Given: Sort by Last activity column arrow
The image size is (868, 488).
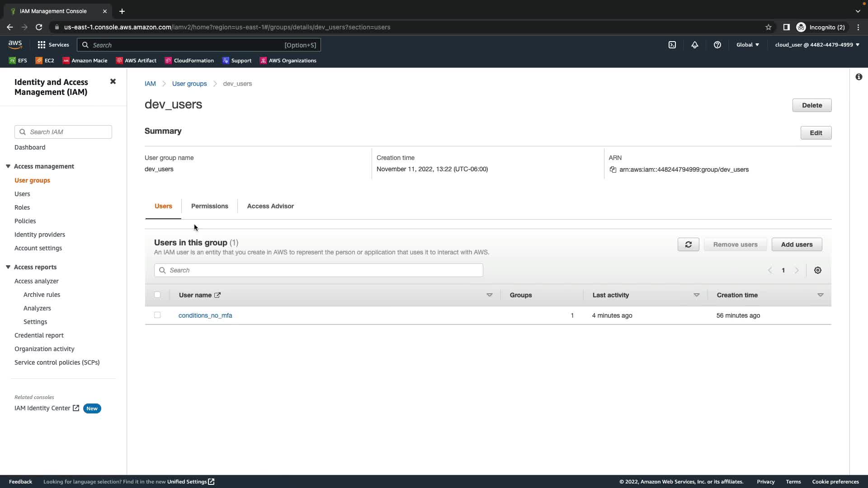Looking at the screenshot, I should click(x=696, y=295).
